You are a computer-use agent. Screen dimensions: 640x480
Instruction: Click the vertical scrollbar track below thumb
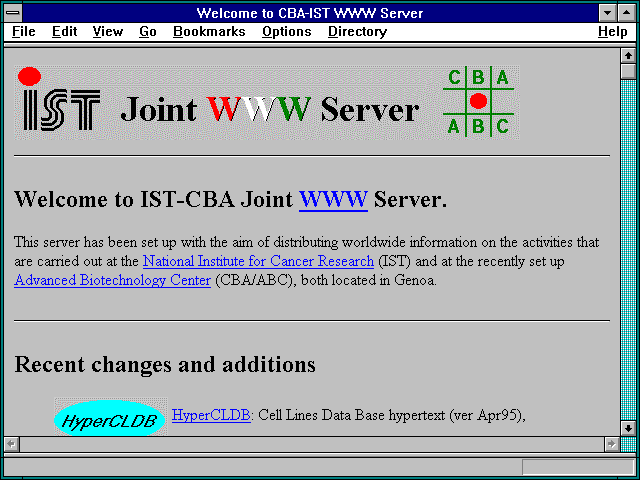click(628, 250)
